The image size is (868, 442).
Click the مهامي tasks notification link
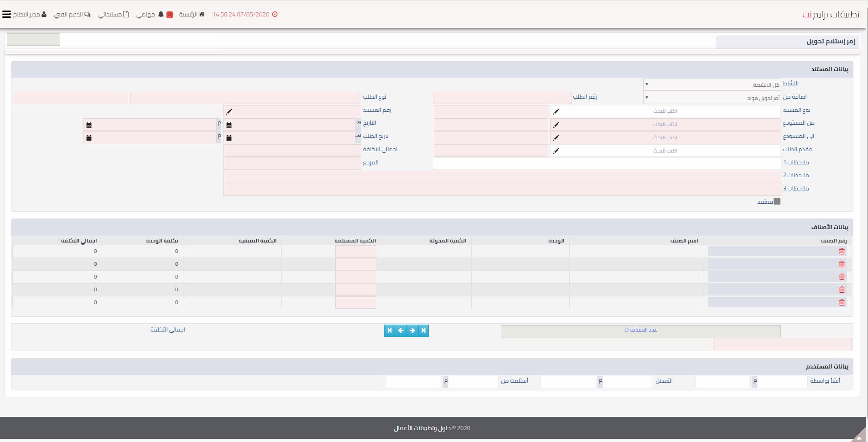[x=150, y=14]
